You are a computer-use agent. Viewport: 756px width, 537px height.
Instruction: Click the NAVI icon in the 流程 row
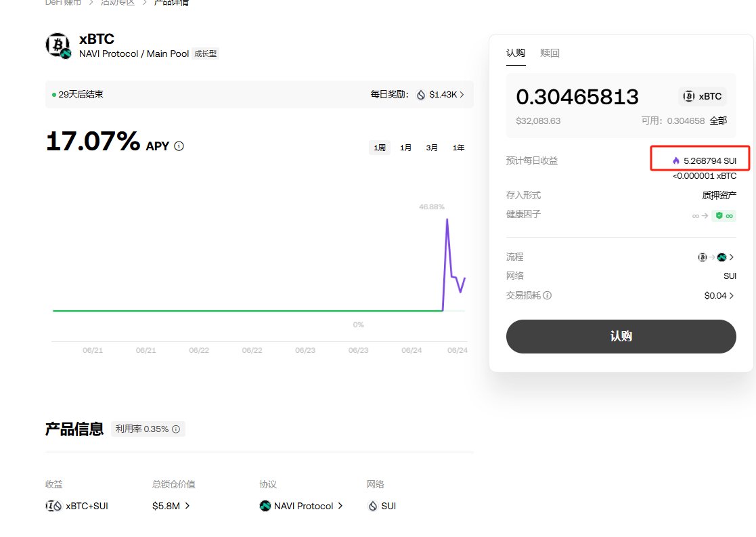click(721, 257)
